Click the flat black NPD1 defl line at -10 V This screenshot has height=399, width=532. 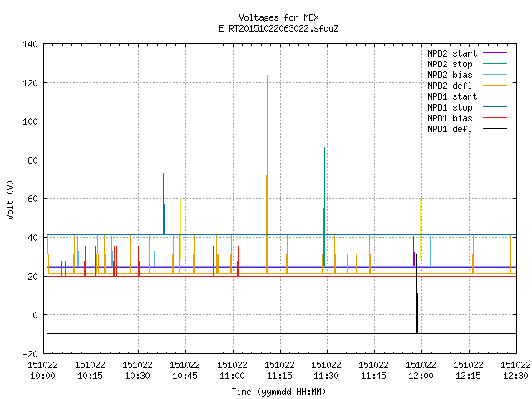click(282, 333)
